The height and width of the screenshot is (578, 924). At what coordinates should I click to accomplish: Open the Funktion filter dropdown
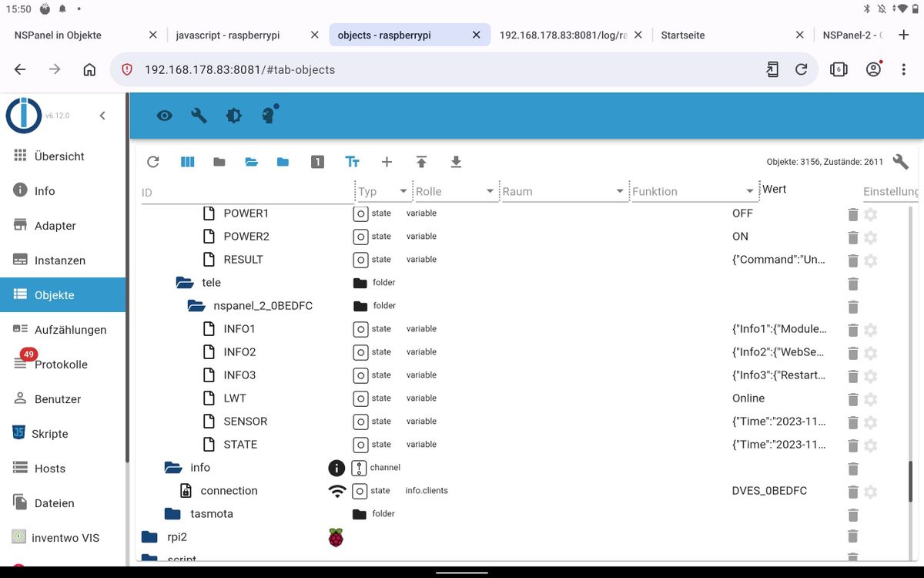[x=694, y=192]
